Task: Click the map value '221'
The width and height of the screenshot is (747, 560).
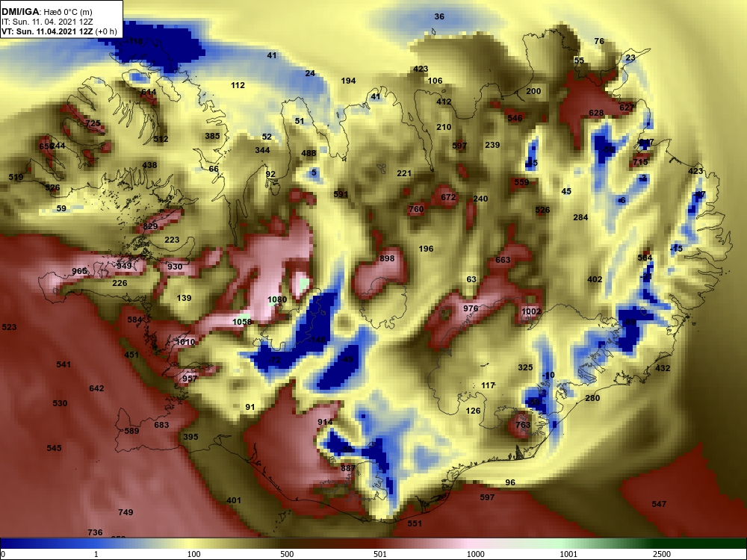Action: [404, 173]
